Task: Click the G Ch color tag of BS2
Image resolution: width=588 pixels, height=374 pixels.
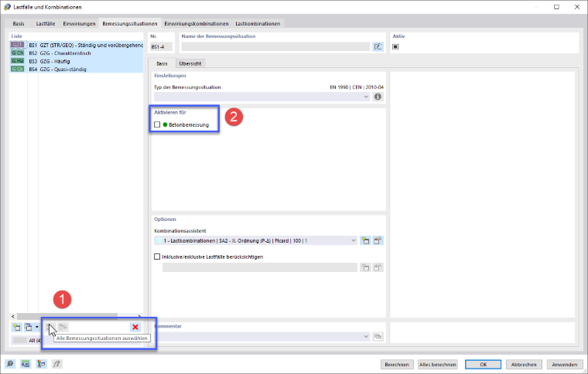Action: point(17,53)
